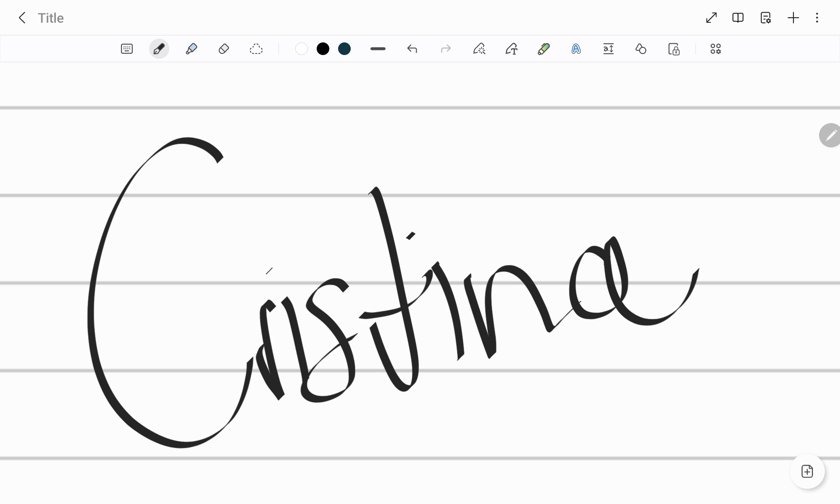The image size is (840, 504).
Task: Pick the black color swatch
Action: click(323, 49)
